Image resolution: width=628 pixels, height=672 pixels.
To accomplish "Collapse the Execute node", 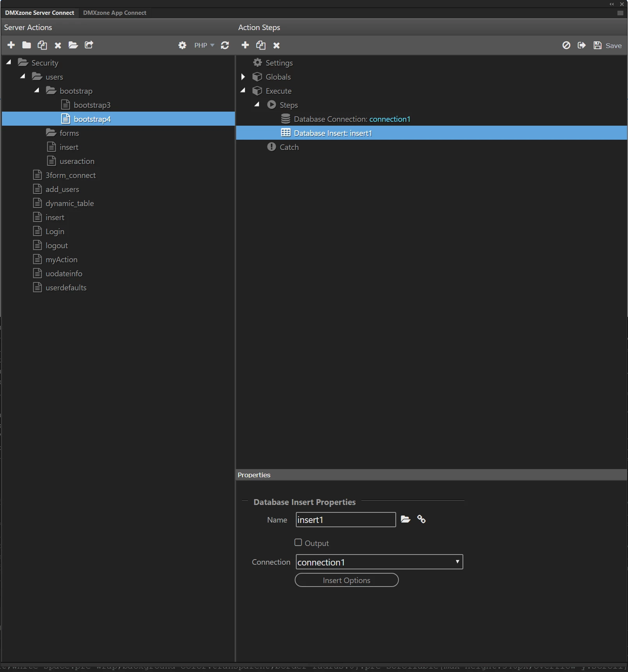I will click(243, 90).
